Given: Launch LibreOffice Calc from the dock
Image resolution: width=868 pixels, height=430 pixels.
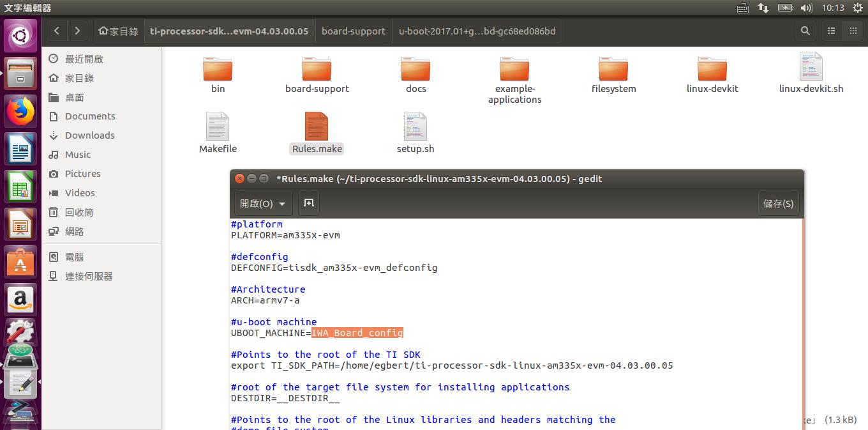Looking at the screenshot, I should (x=20, y=188).
